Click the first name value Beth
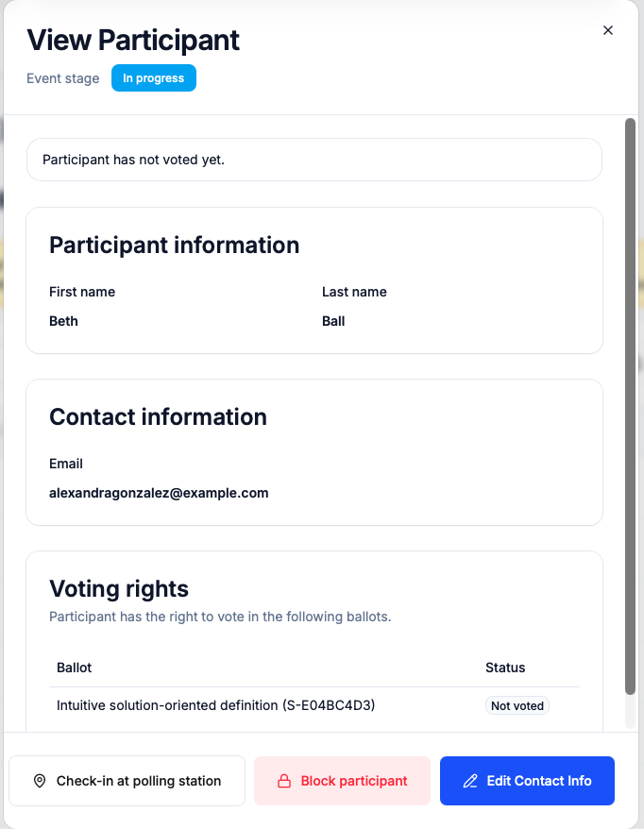 point(63,321)
